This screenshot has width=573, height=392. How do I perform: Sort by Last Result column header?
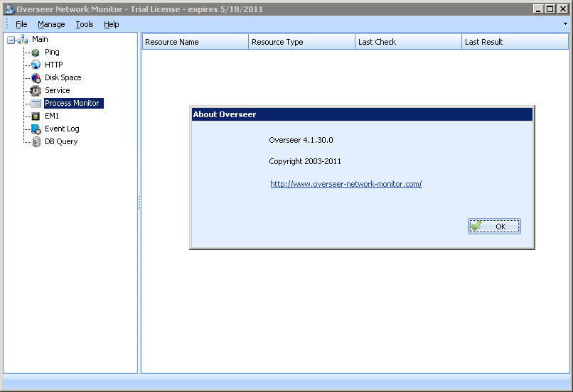515,42
